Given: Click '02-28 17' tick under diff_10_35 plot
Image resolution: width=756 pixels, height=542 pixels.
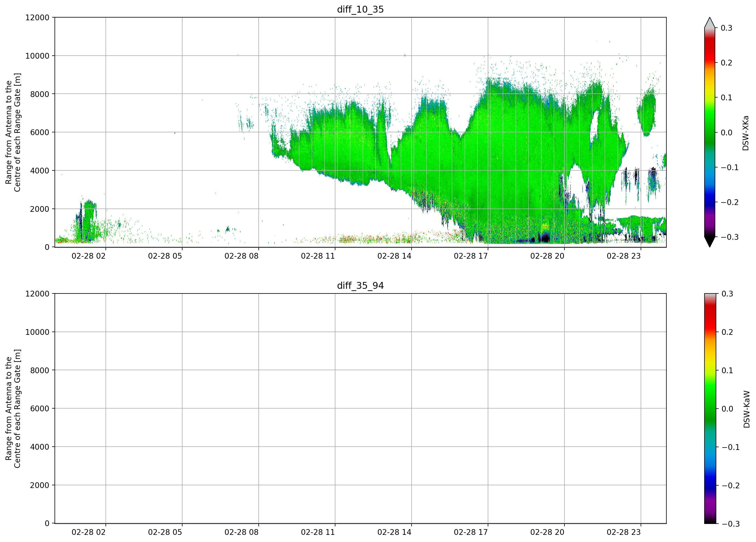Looking at the screenshot, I should [x=471, y=256].
